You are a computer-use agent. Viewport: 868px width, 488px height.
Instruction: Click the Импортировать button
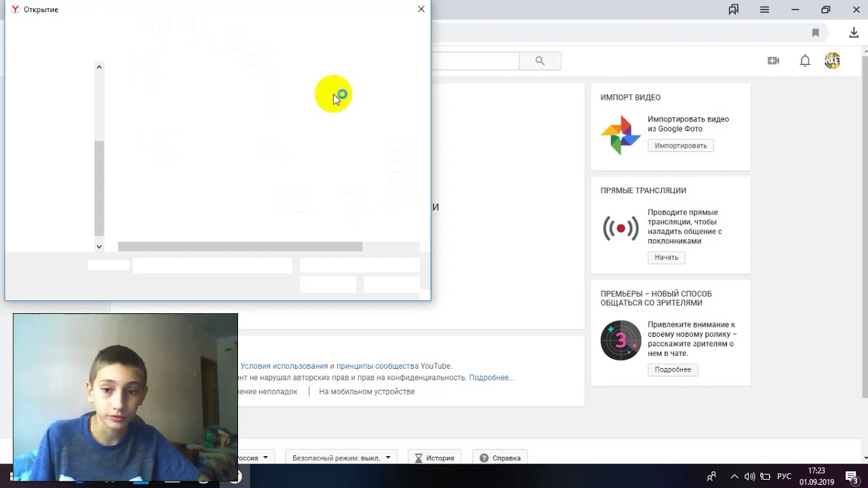681,146
